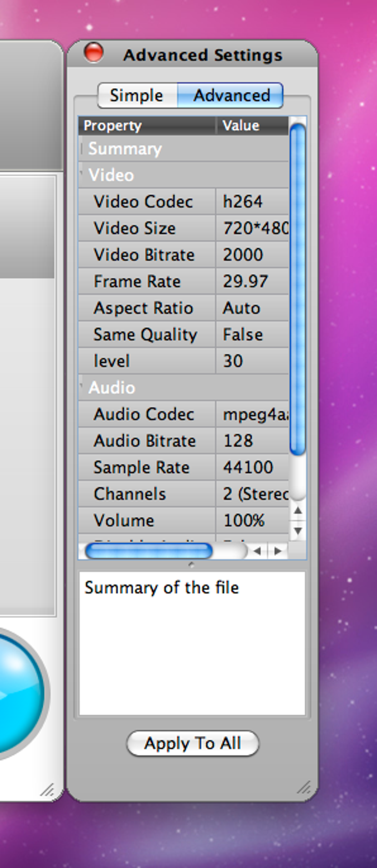Viewport: 377px width, 868px height.
Task: Select the Sample Rate value 44100
Action: click(248, 468)
